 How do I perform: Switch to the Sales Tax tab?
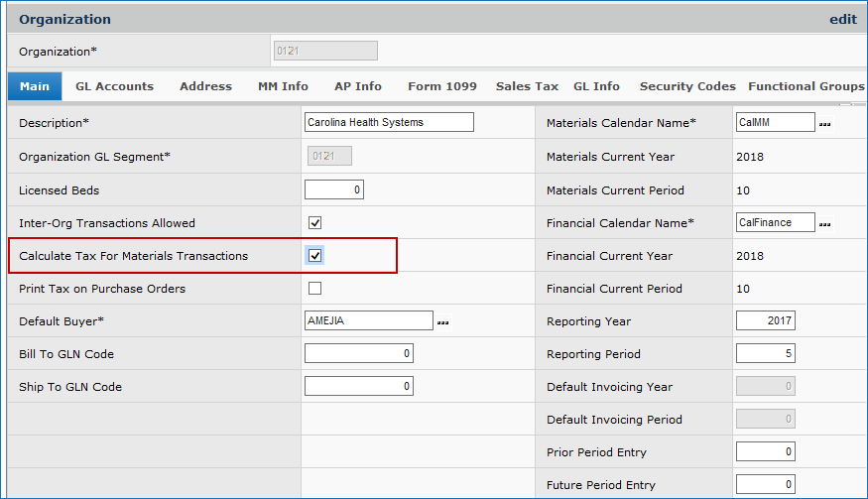pos(527,86)
